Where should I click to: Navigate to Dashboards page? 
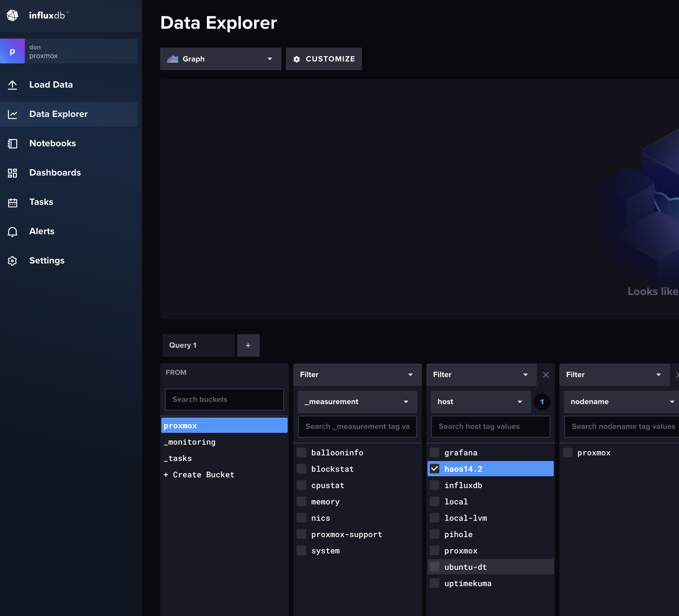click(69, 173)
